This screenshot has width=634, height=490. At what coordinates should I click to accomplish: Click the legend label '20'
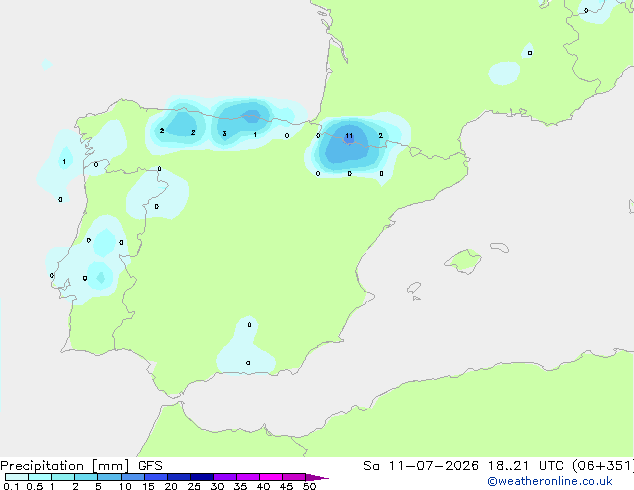tap(171, 486)
